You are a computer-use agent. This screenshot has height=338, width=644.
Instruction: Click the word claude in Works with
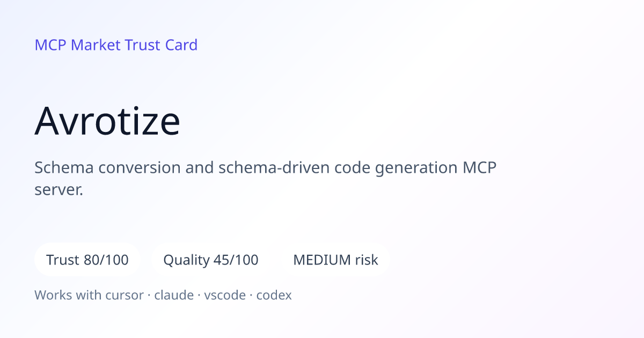174,295
